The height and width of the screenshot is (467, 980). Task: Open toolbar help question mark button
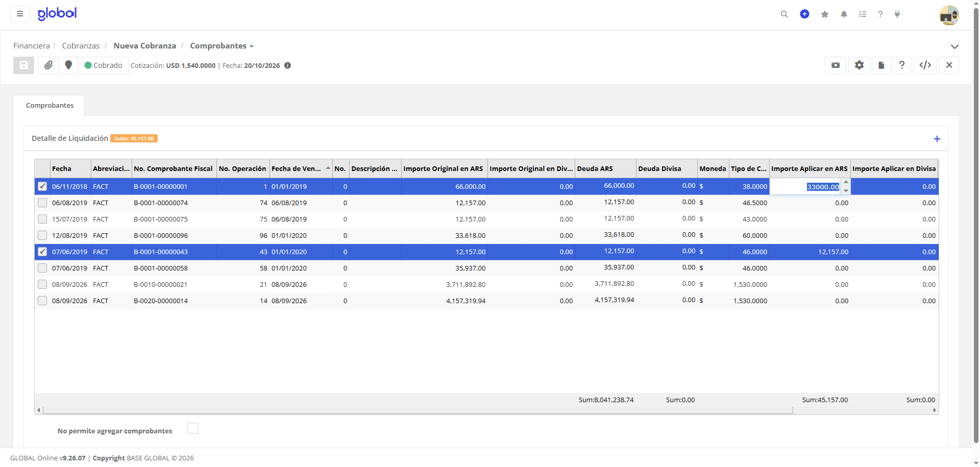(902, 65)
